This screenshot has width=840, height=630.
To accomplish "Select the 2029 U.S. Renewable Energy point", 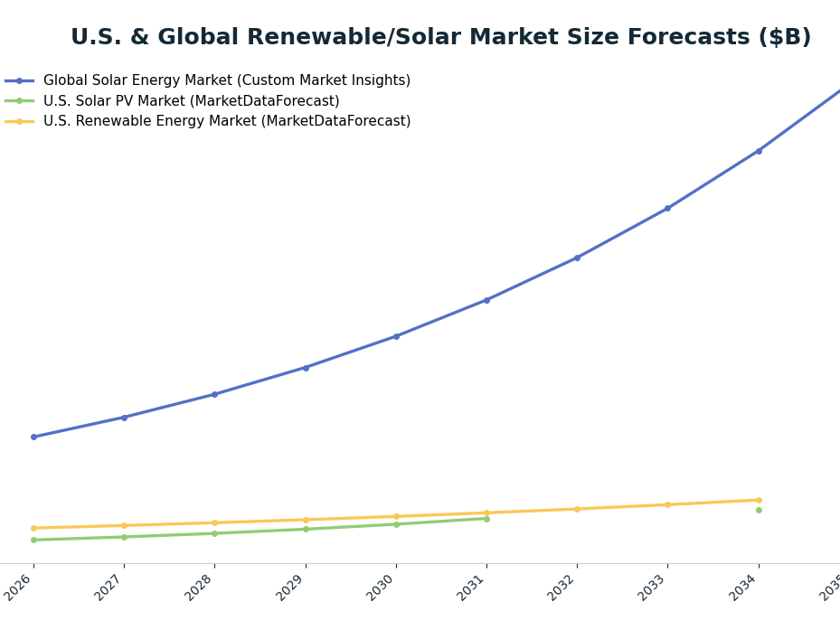I will (x=306, y=520).
